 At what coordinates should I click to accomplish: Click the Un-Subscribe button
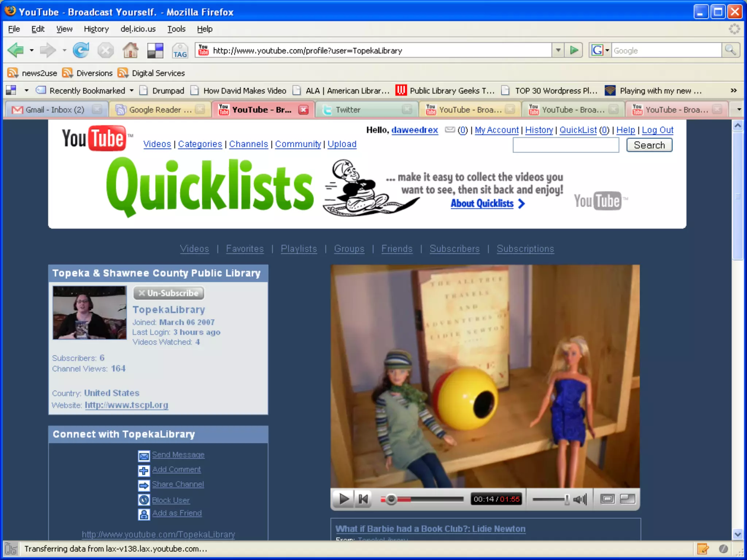pos(169,293)
